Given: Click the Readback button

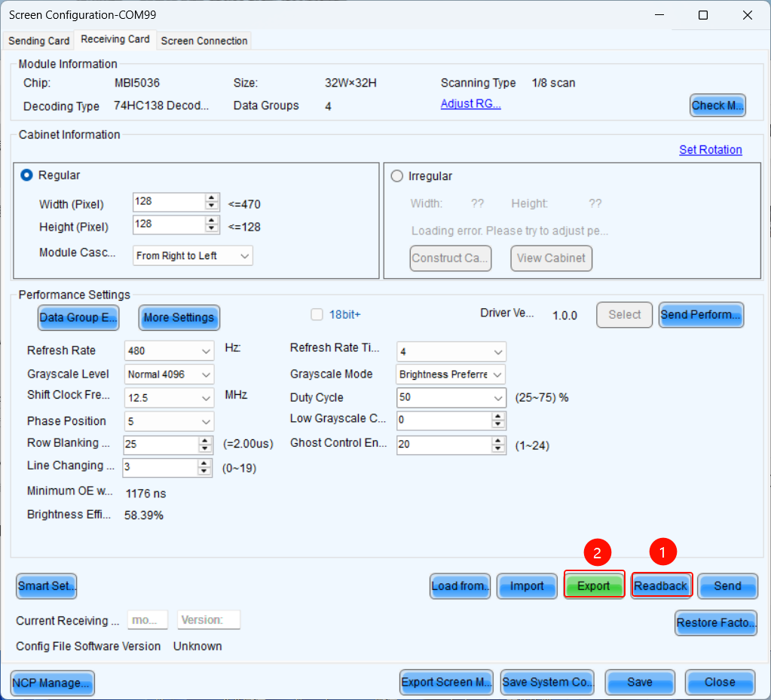Looking at the screenshot, I should (661, 586).
